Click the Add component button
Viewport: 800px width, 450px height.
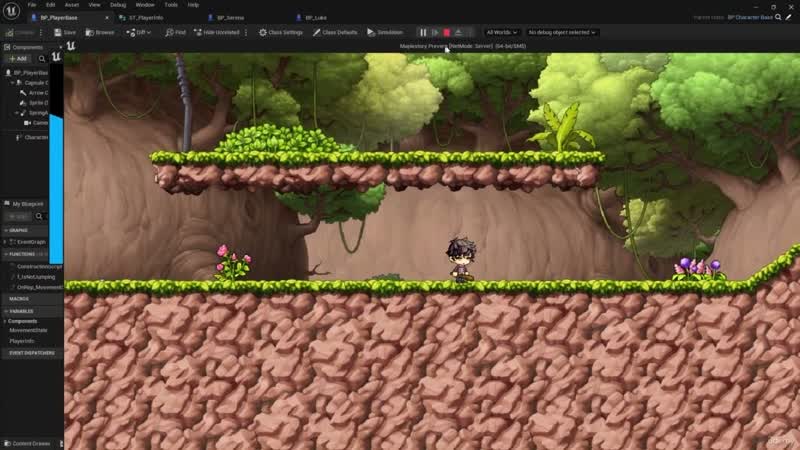click(18, 59)
